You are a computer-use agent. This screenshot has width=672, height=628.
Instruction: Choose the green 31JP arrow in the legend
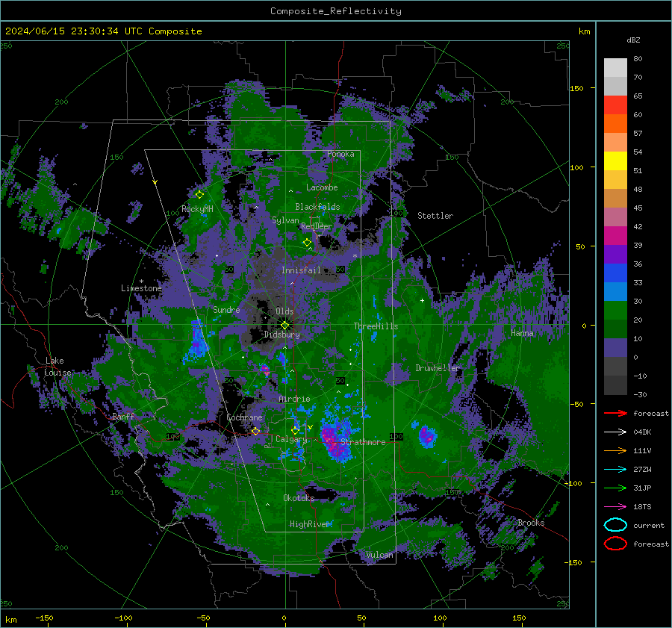615,488
